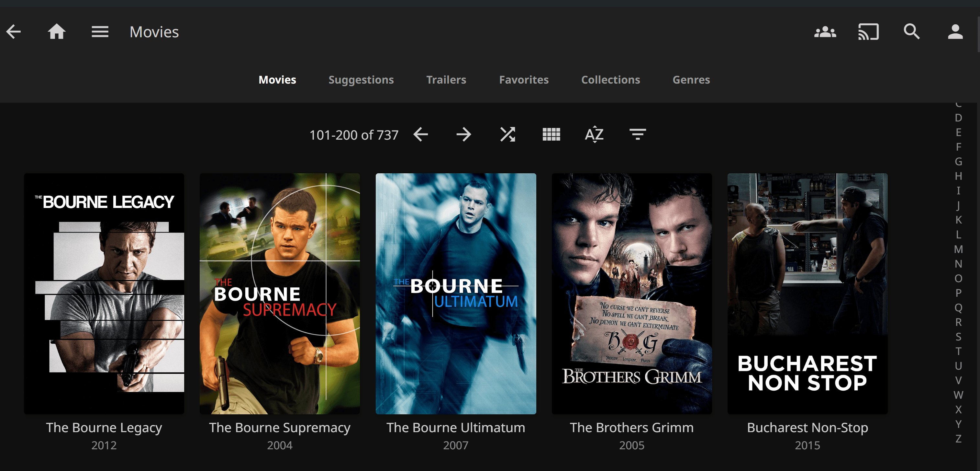980x471 pixels.
Task: Click the title link The Bourne Supremacy
Action: (x=280, y=428)
